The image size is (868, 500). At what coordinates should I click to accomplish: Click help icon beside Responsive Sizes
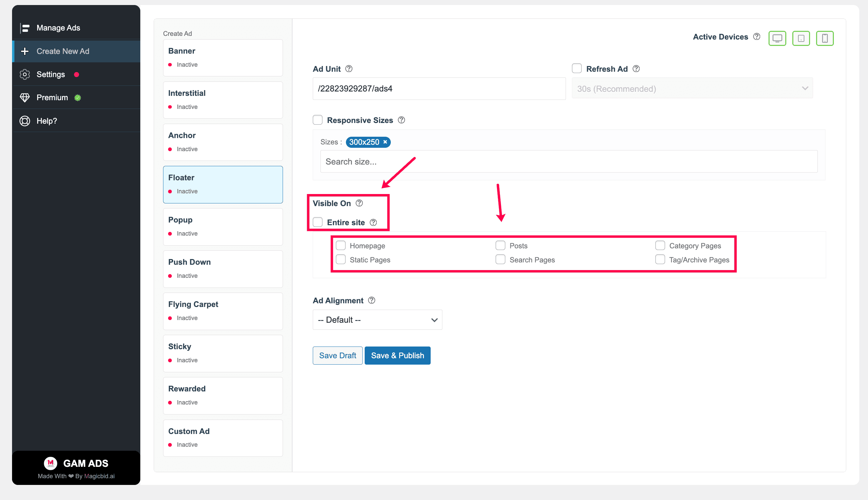(x=401, y=120)
